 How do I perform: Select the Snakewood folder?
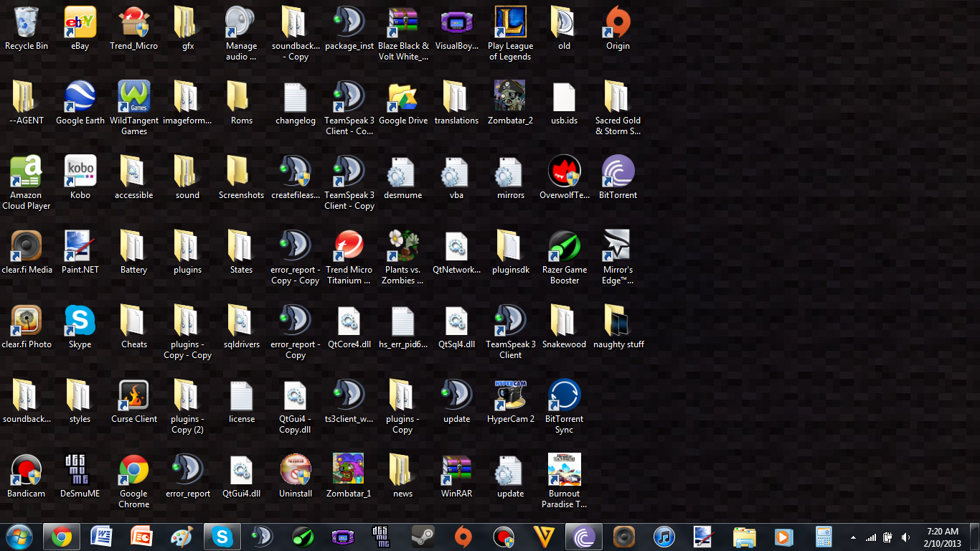click(x=565, y=327)
